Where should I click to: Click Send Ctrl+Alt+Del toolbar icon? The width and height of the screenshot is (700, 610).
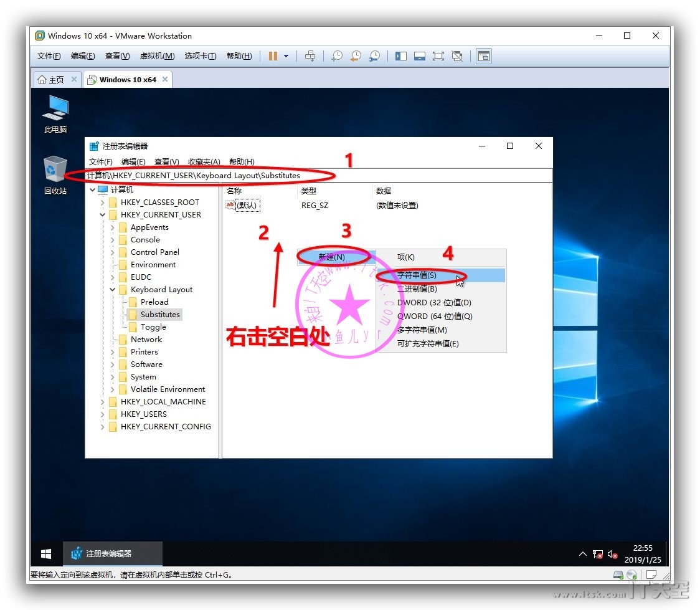point(310,56)
